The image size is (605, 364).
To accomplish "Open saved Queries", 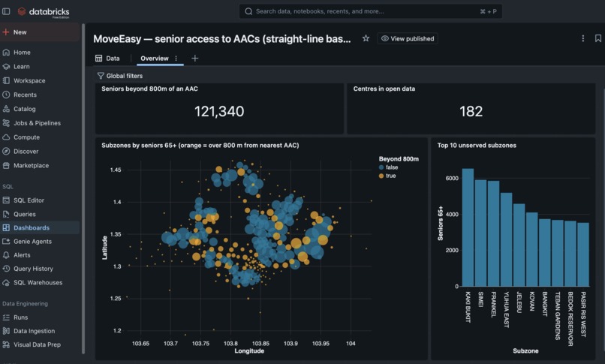I will [x=40, y=215].
